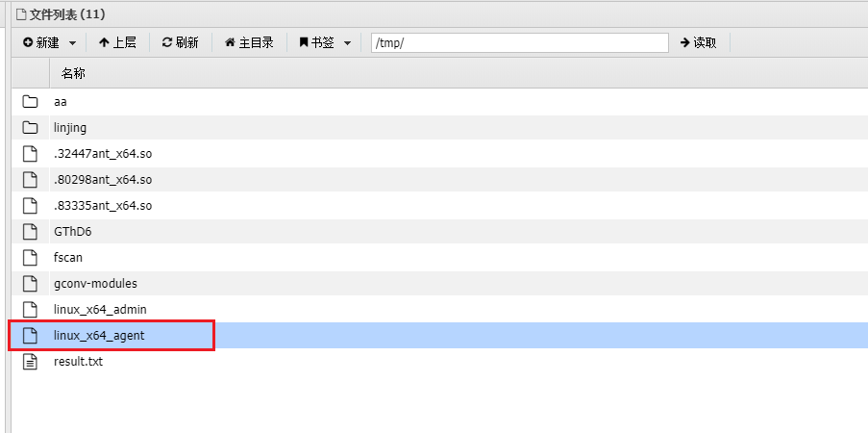This screenshot has height=433, width=868.
Task: Sort by the 名称 column header
Action: (73, 73)
